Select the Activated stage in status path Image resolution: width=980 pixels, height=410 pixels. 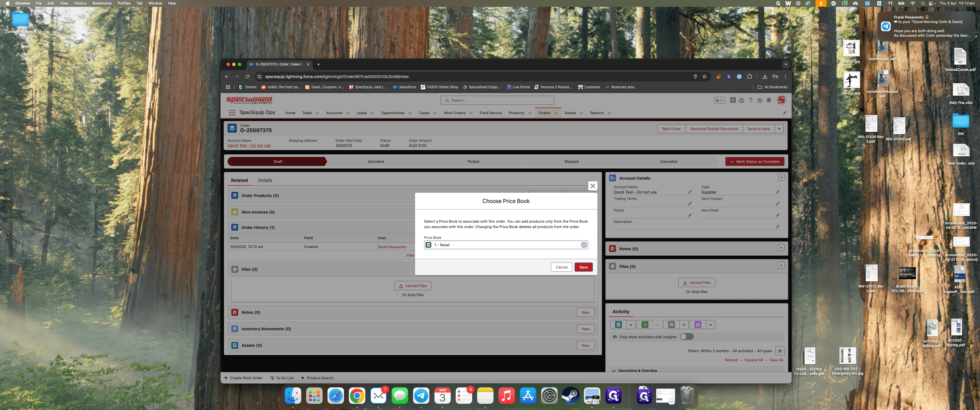[375, 162]
